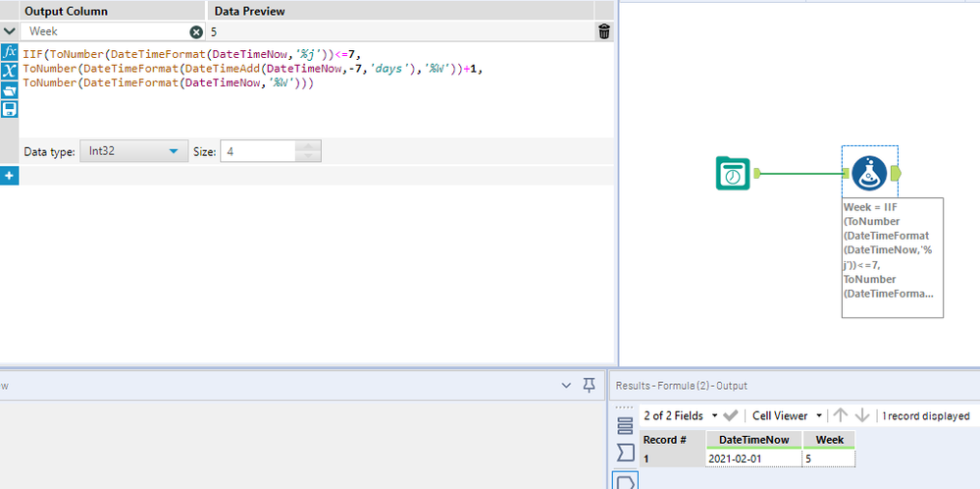Click the Size input field
This screenshot has width=980, height=489.
coord(259,151)
